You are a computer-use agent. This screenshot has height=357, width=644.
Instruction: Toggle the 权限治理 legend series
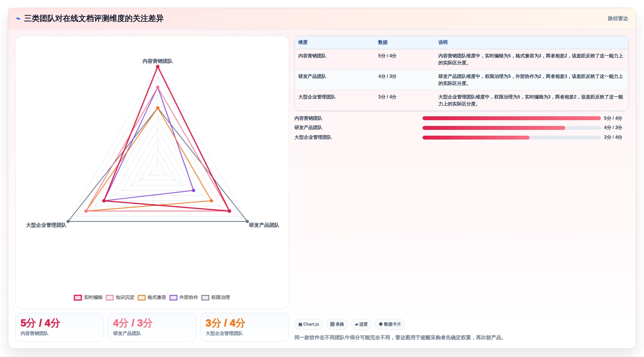215,298
